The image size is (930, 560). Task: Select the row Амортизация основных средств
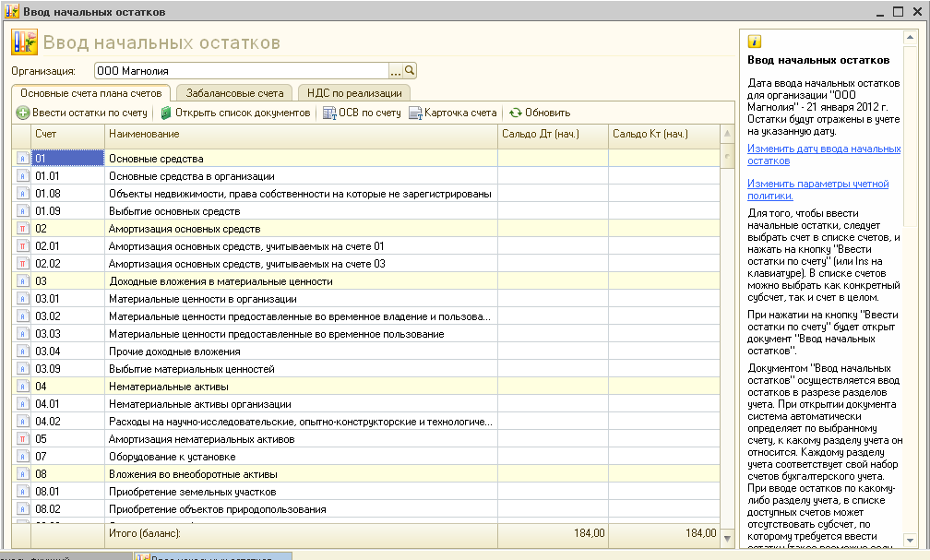[366, 229]
